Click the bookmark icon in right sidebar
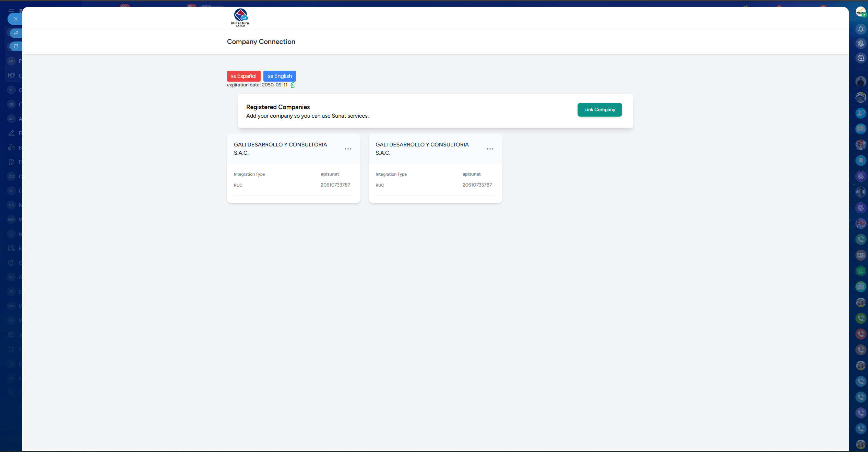This screenshot has height=452, width=868. pyautogui.click(x=860, y=160)
